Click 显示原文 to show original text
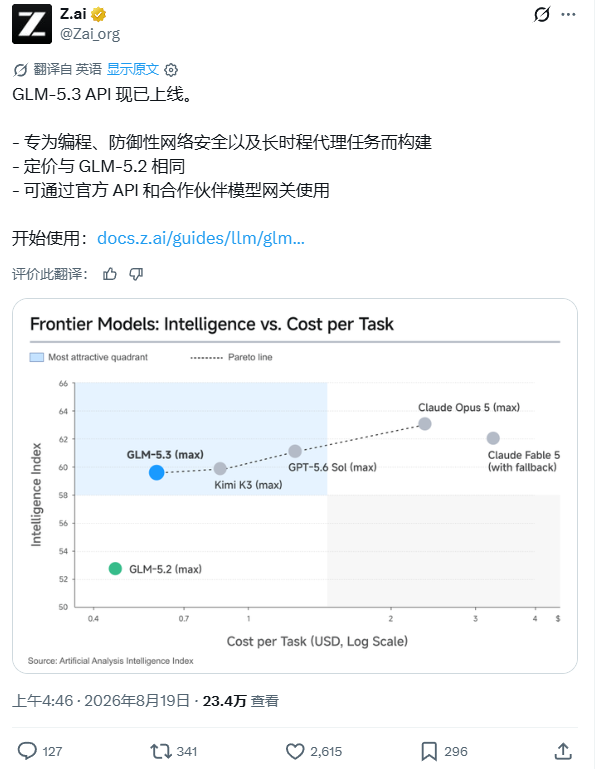 (133, 69)
